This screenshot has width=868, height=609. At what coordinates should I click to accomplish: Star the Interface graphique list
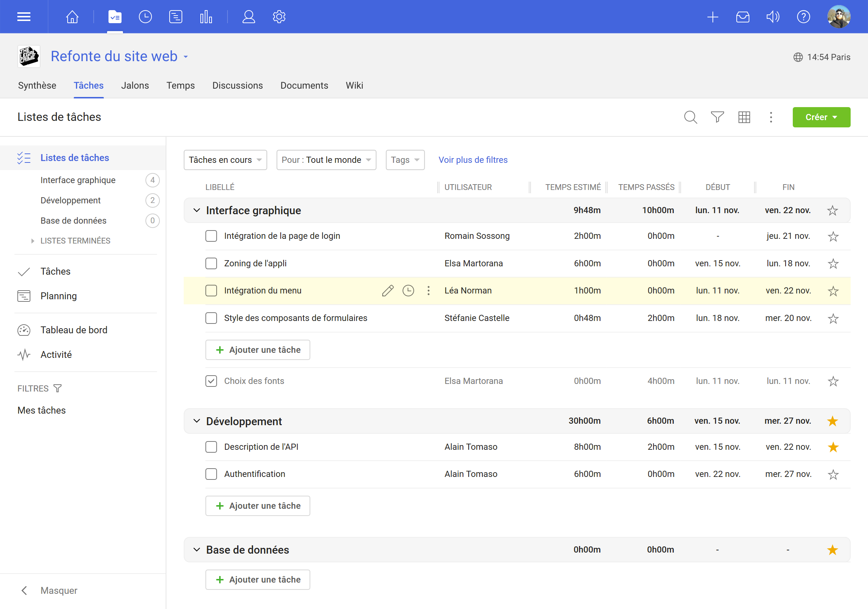coord(833,210)
